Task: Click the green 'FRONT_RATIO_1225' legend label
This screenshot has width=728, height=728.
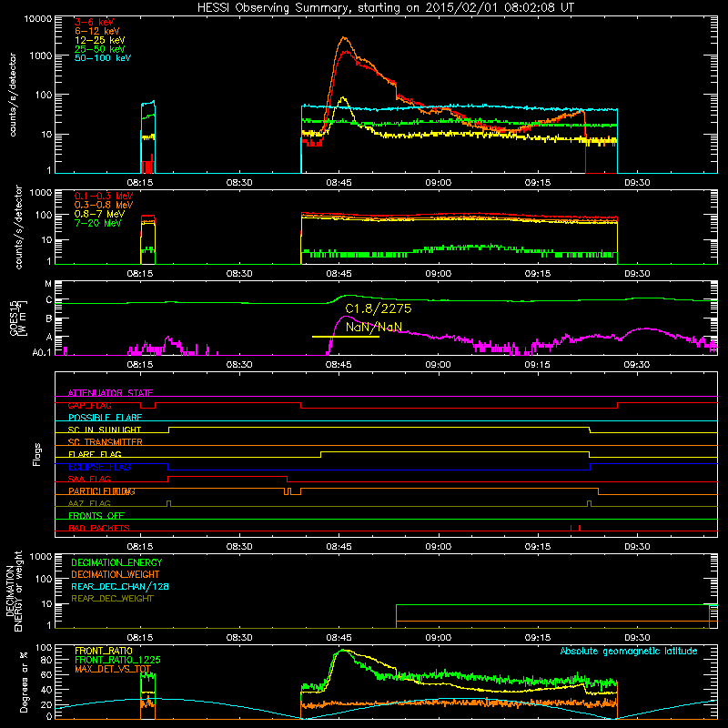Action: [117, 660]
